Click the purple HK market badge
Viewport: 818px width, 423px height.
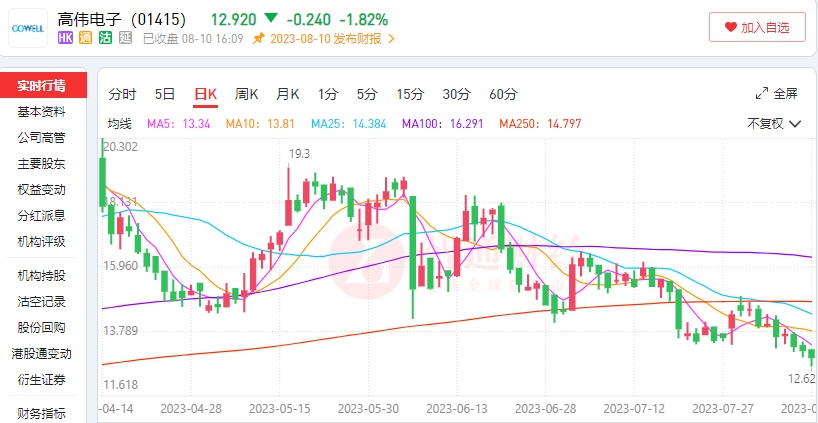click(x=66, y=38)
